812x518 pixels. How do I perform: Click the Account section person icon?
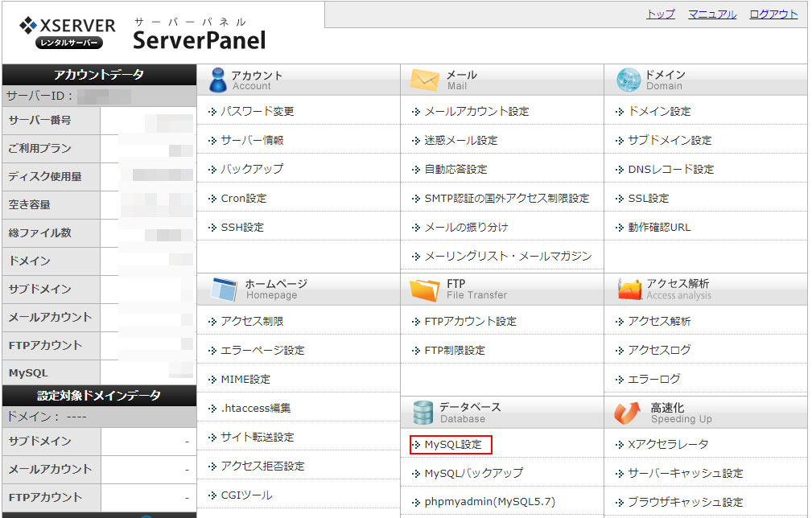217,80
